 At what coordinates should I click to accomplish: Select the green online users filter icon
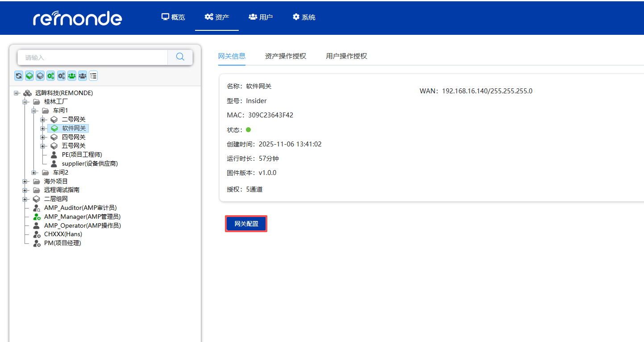[71, 75]
